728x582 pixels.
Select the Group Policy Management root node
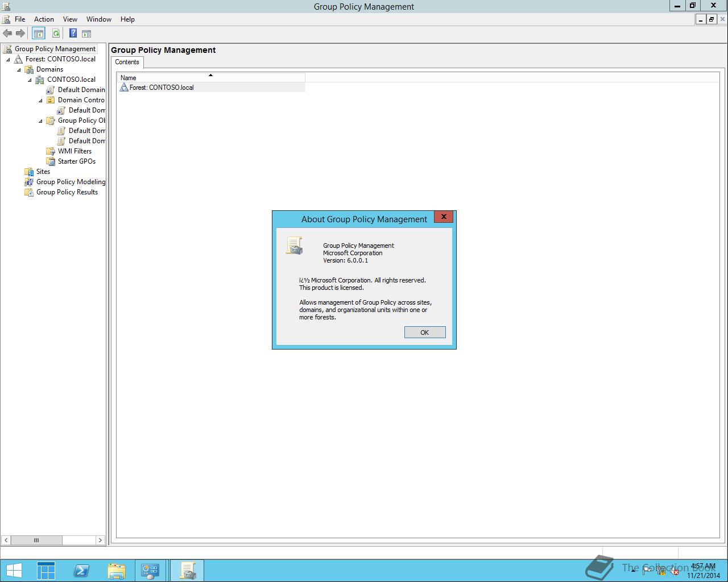(55, 49)
